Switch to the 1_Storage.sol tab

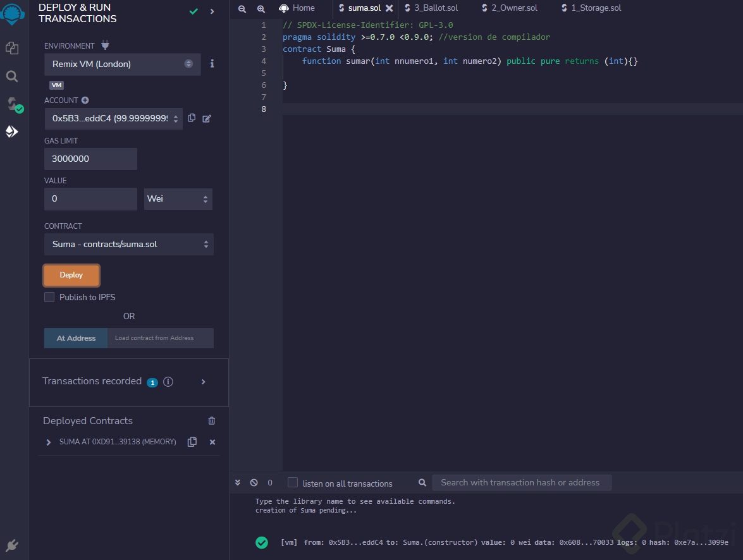(591, 8)
